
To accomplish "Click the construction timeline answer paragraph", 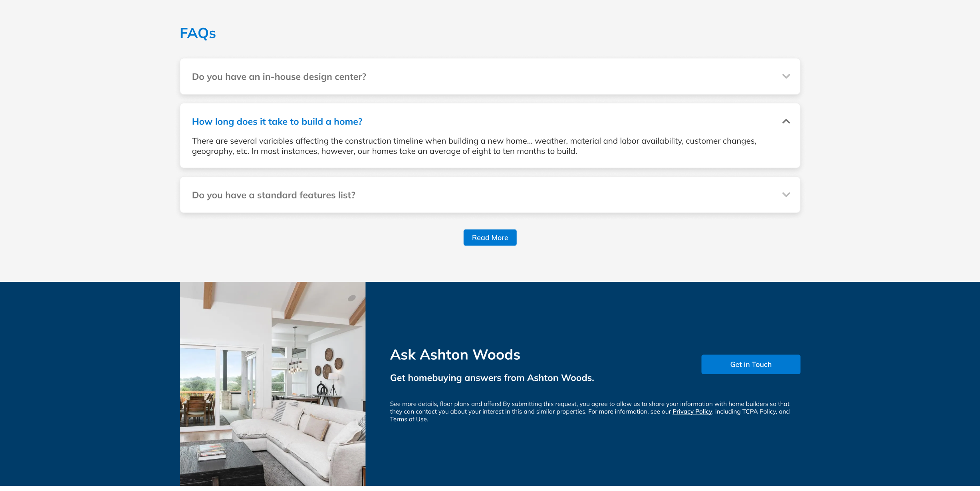I will [x=474, y=146].
